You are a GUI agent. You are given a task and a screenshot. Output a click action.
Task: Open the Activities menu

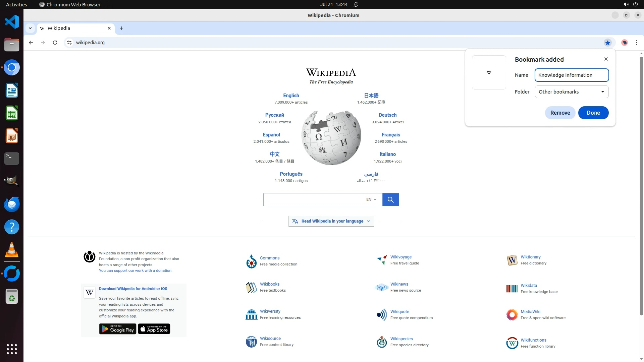point(16,5)
